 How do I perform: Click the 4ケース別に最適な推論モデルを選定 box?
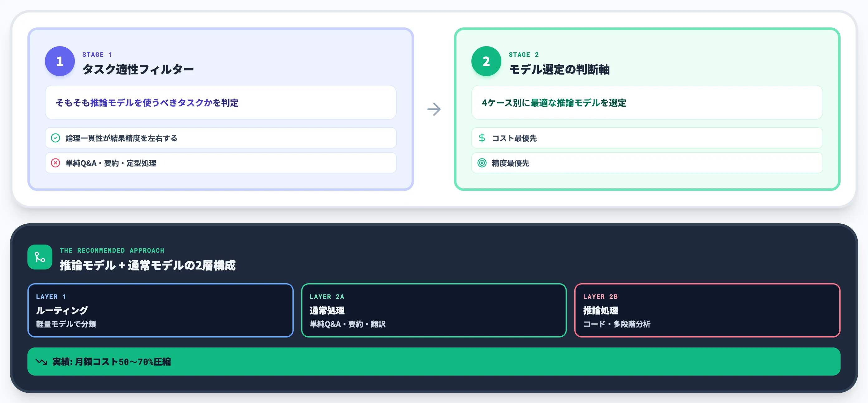pyautogui.click(x=647, y=102)
